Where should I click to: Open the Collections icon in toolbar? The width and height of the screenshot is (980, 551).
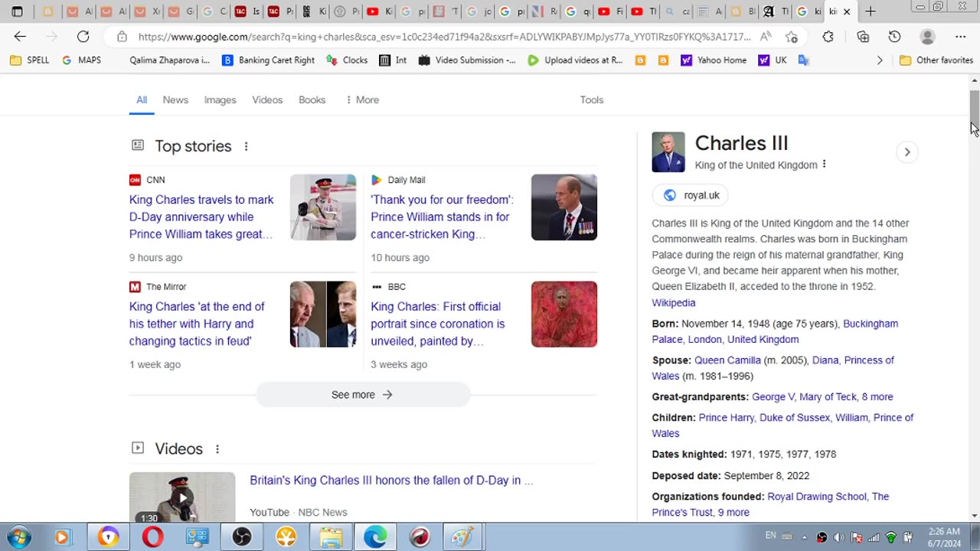pyautogui.click(x=863, y=37)
